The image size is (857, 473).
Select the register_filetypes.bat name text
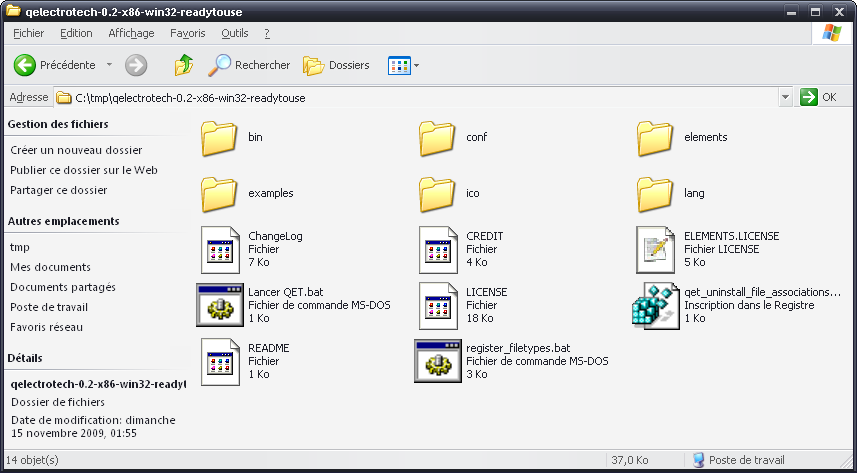click(518, 348)
